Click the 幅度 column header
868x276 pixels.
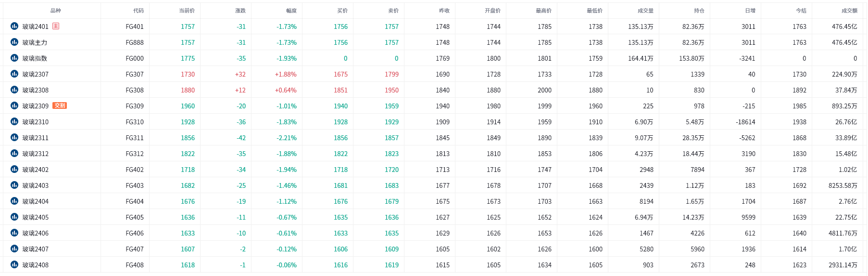291,11
